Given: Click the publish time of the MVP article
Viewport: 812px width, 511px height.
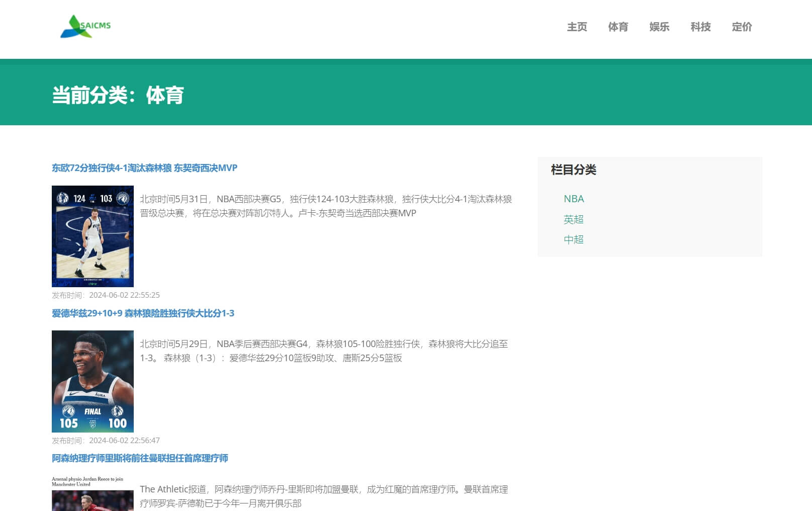Looking at the screenshot, I should click(106, 295).
